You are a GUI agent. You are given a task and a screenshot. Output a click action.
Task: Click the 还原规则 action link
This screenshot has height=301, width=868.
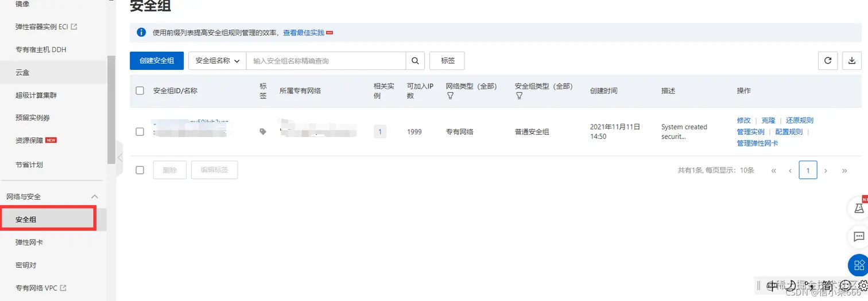click(x=800, y=120)
